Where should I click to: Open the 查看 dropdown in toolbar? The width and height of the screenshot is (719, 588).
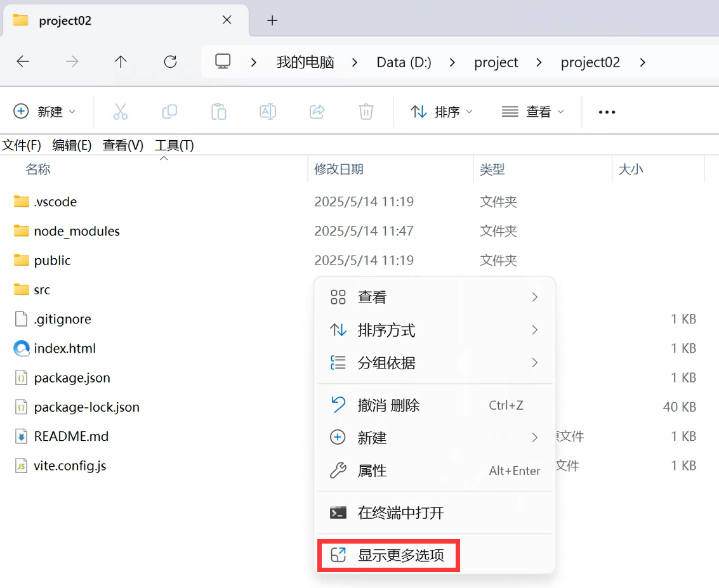(533, 112)
